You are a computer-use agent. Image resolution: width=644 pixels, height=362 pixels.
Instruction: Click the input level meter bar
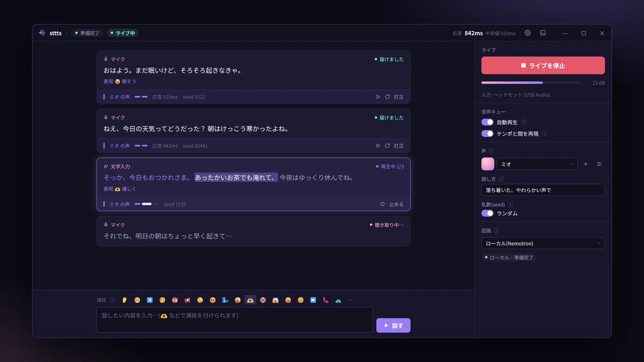531,83
